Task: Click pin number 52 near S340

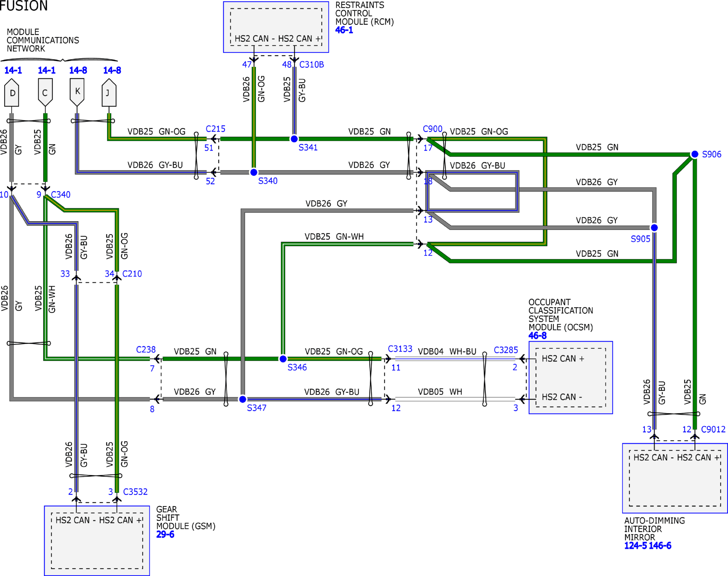Action: click(x=210, y=181)
